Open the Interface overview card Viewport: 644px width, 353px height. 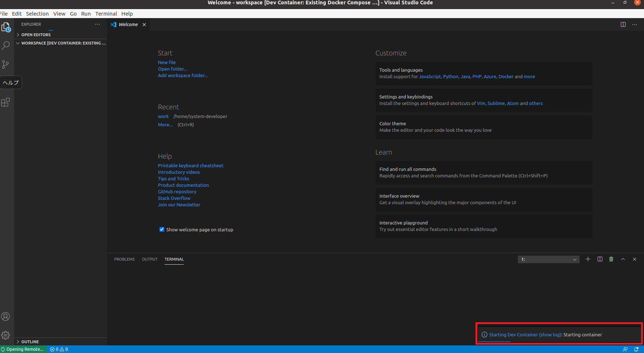click(x=484, y=199)
